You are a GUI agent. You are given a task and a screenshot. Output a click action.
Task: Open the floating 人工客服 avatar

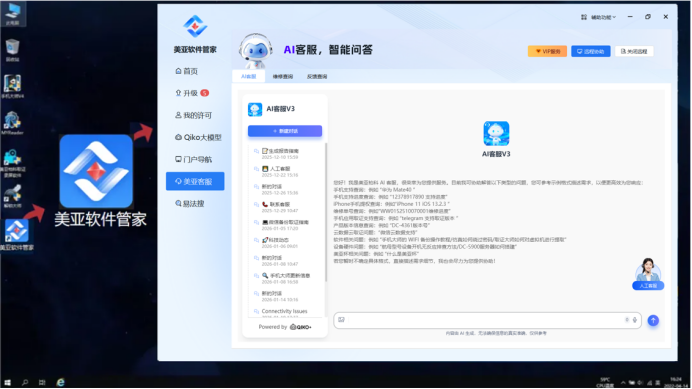[648, 274]
